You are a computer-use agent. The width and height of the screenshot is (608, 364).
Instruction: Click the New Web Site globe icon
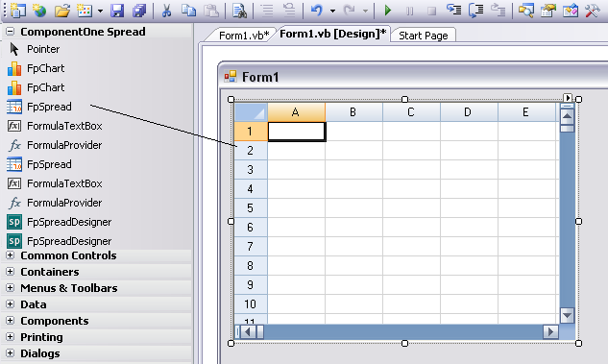click(39, 11)
